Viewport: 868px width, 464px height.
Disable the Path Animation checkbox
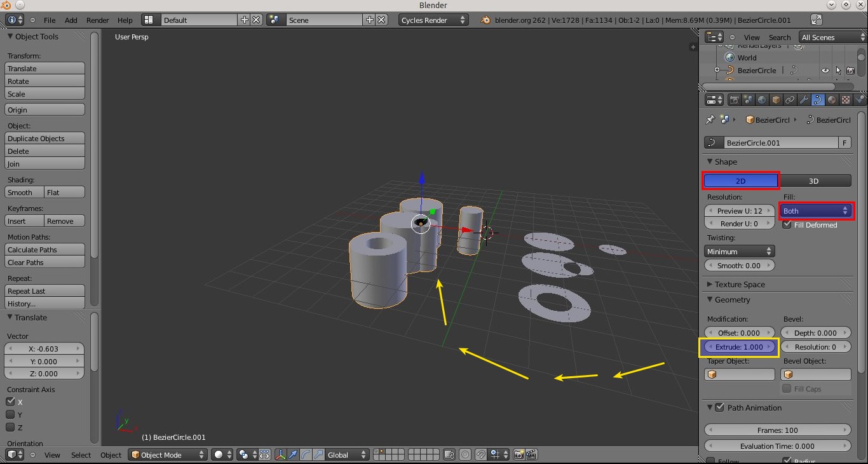(720, 407)
